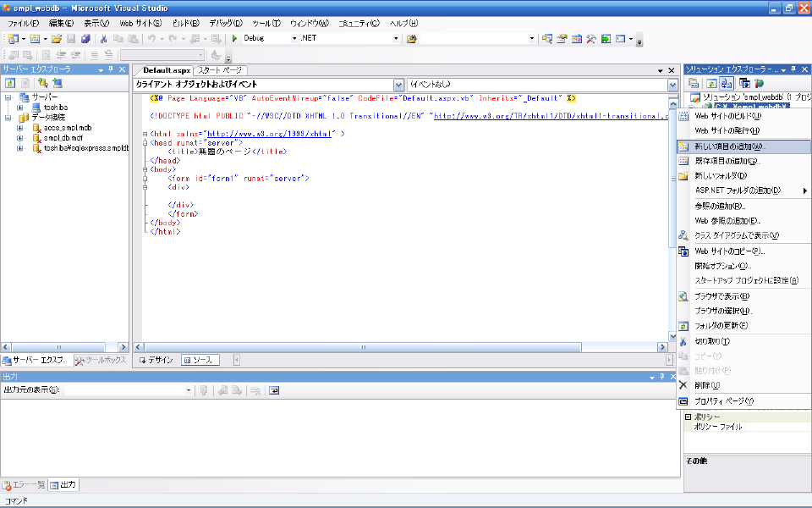Screen dimensions: 812x508
Task: Open Solution Explorer from the main toolbar
Action: click(547, 39)
